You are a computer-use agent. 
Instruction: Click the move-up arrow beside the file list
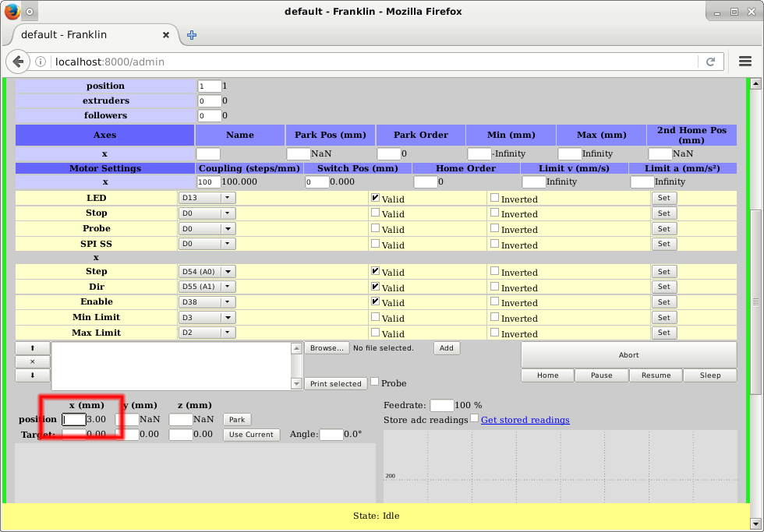pyautogui.click(x=32, y=348)
